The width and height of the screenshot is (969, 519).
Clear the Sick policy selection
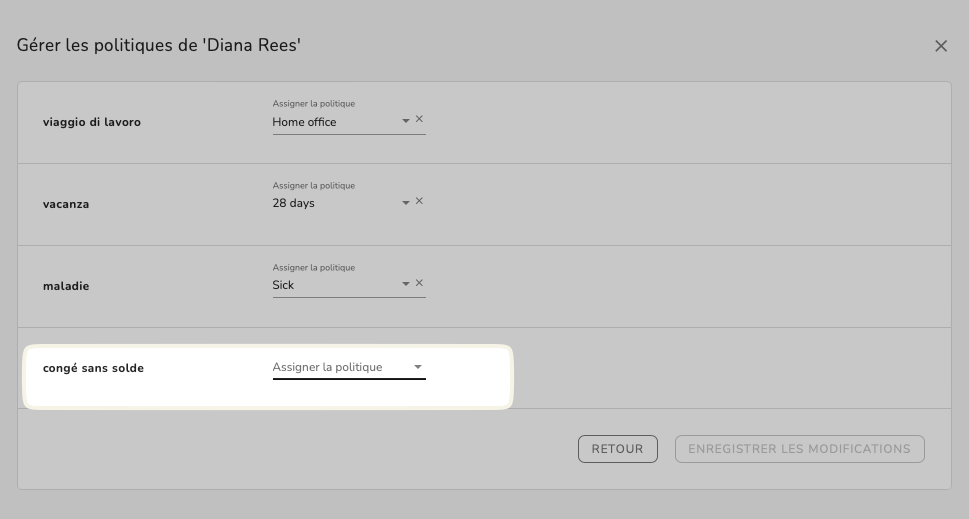point(419,284)
